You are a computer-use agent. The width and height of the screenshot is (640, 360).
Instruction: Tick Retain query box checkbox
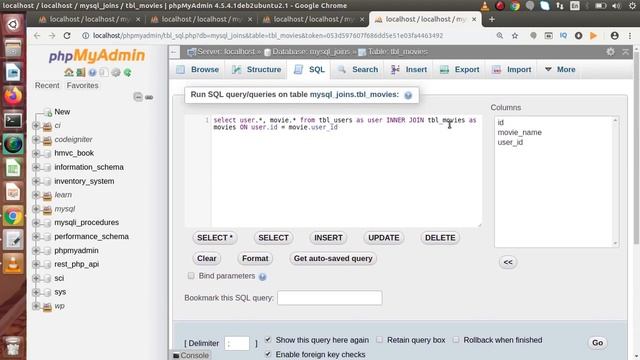(x=379, y=339)
